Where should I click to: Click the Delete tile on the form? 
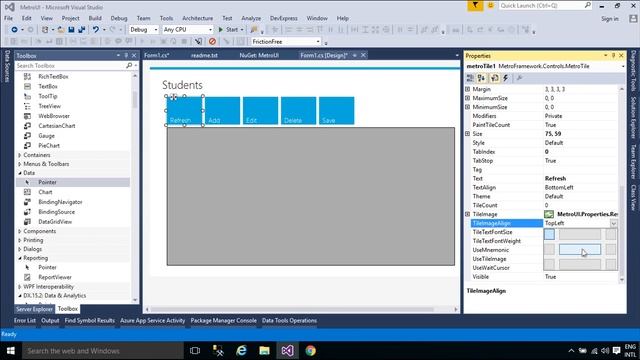click(x=298, y=111)
